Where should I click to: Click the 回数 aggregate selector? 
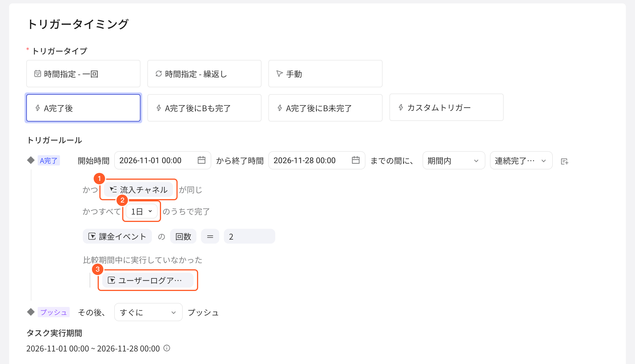pyautogui.click(x=183, y=236)
